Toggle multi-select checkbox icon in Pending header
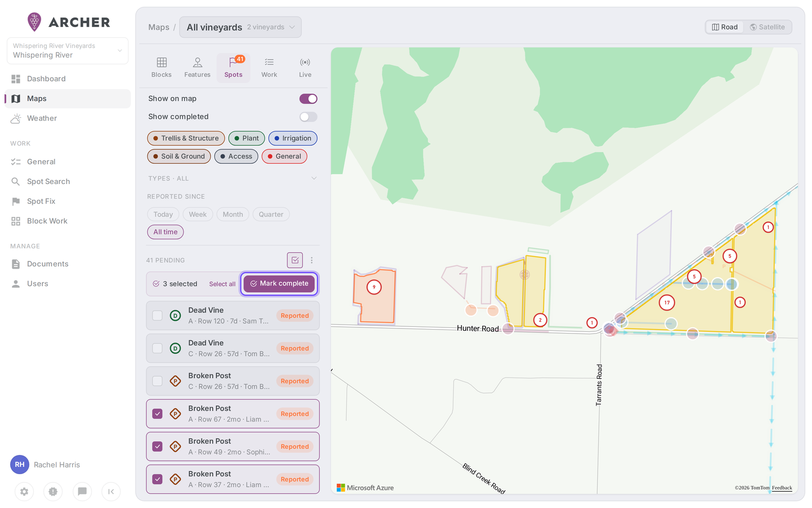Viewport: 812px width, 508px height. pyautogui.click(x=295, y=260)
